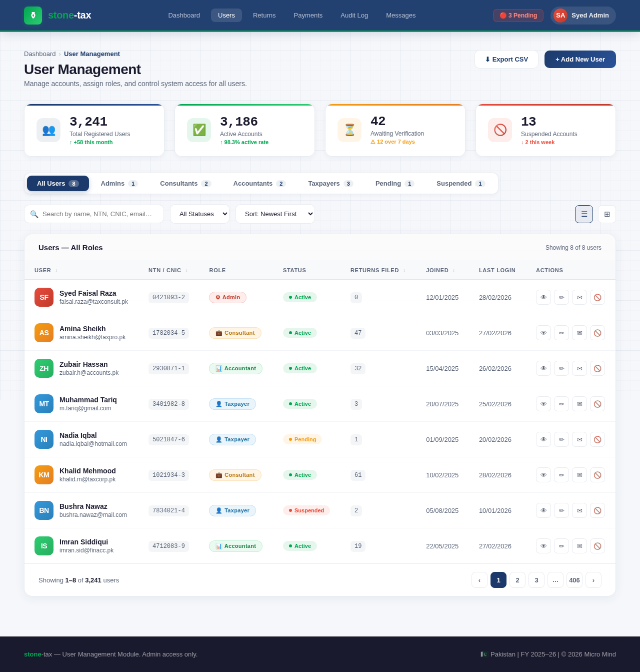Edit Amina Sheikh's user record
640x672 pixels.
561,333
